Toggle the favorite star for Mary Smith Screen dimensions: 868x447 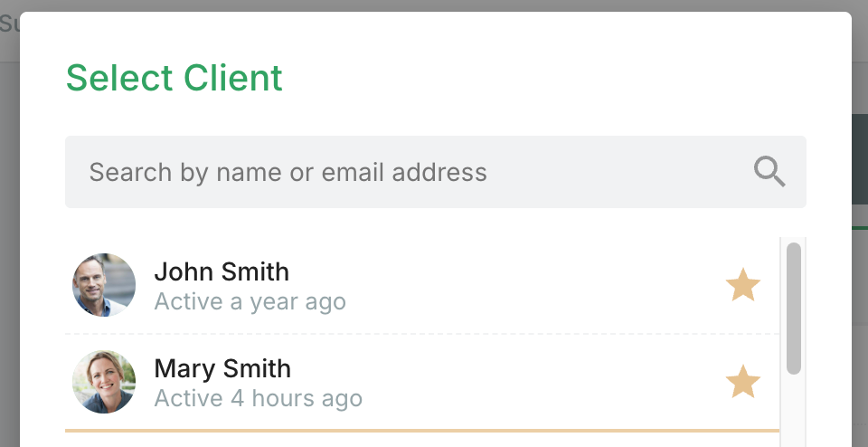[743, 382]
